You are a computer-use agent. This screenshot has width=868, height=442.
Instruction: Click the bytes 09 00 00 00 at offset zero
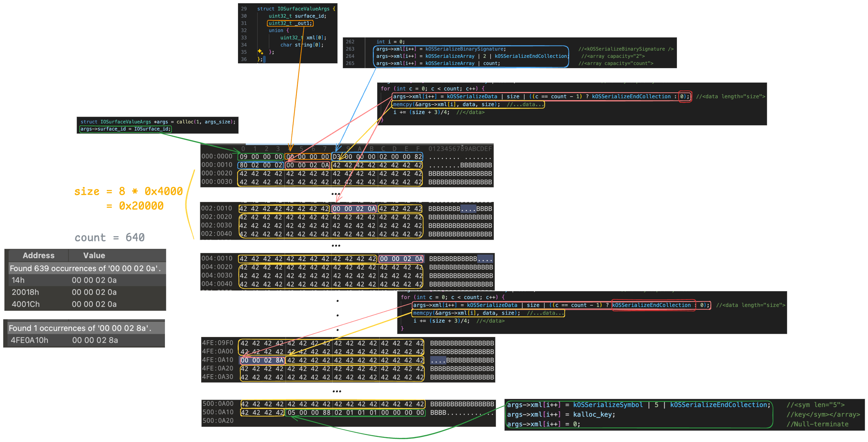(x=260, y=156)
